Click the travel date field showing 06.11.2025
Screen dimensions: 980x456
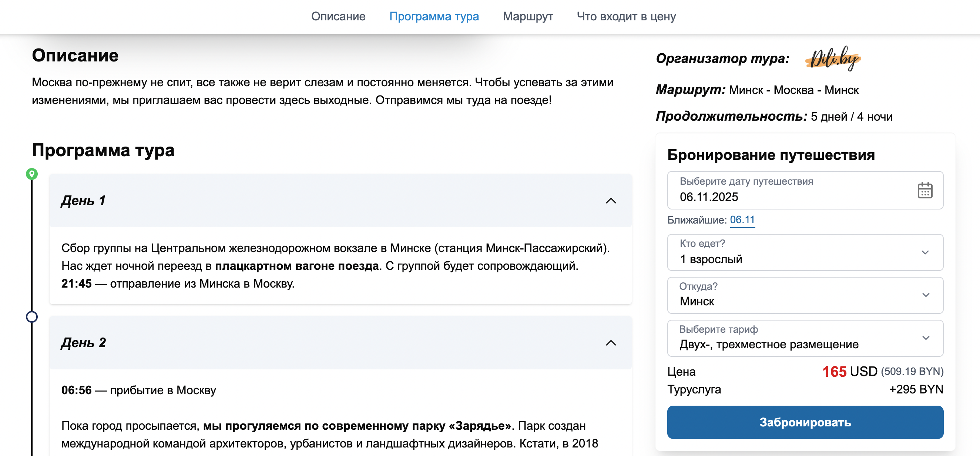pyautogui.click(x=709, y=197)
